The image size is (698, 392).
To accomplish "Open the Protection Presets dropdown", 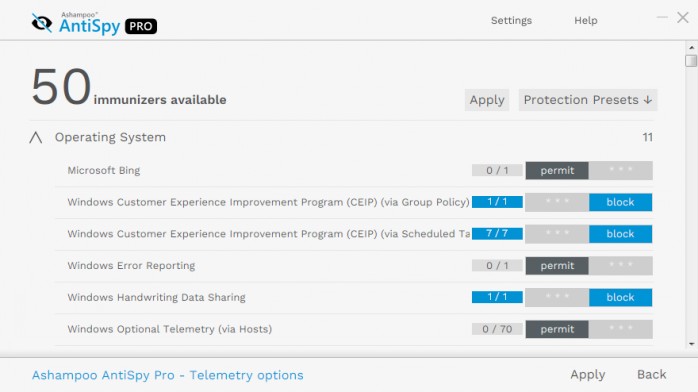I will tap(588, 100).
